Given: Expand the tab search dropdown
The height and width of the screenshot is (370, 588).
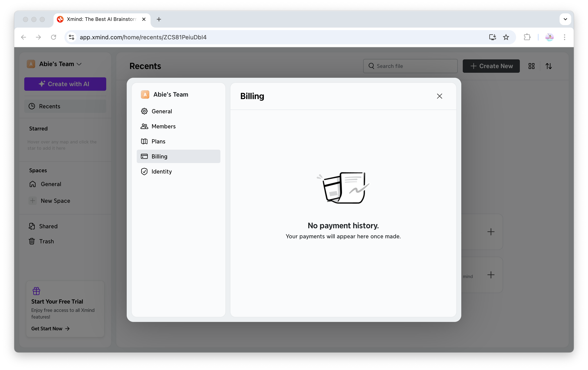Looking at the screenshot, I should 565,19.
